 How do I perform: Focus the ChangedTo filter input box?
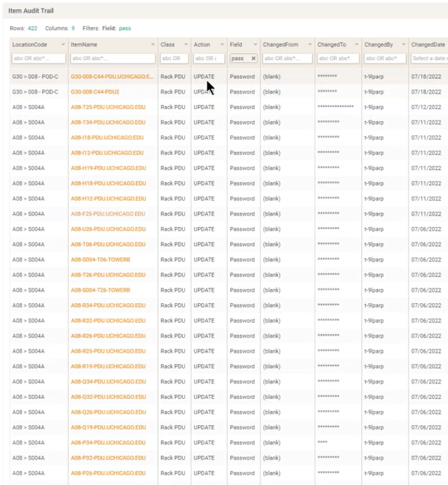(x=338, y=58)
